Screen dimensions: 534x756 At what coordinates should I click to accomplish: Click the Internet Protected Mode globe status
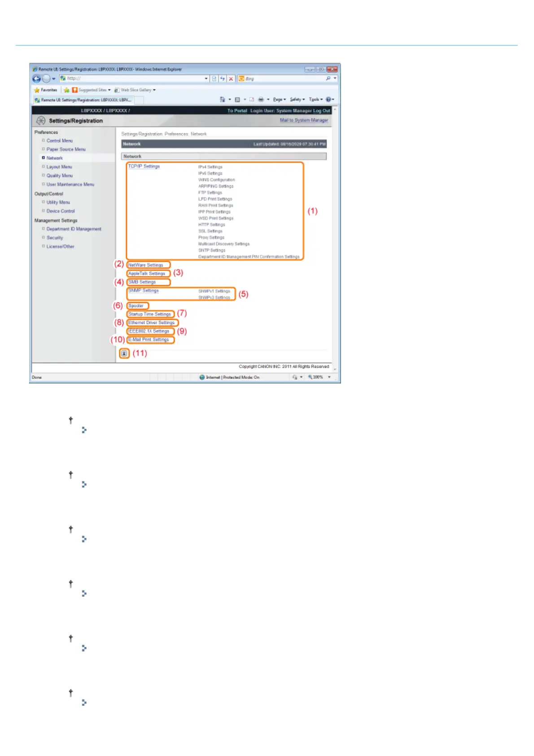click(229, 378)
